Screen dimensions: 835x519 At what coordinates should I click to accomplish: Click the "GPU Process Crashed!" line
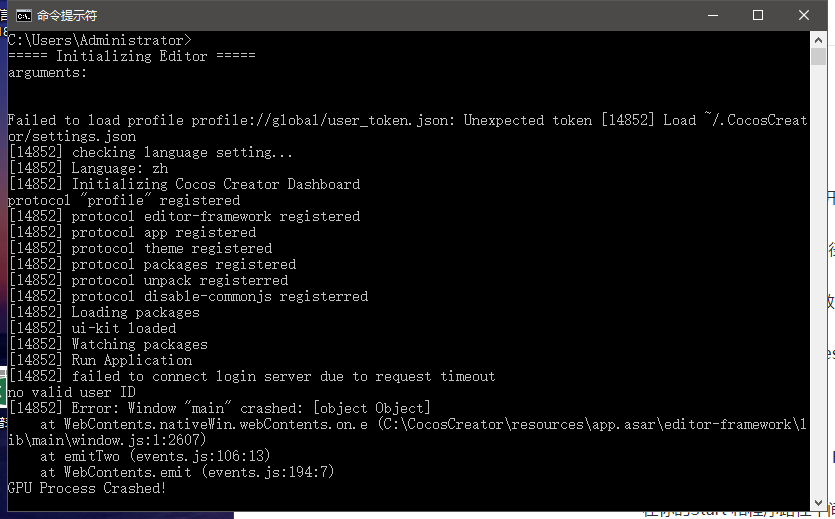click(x=87, y=488)
